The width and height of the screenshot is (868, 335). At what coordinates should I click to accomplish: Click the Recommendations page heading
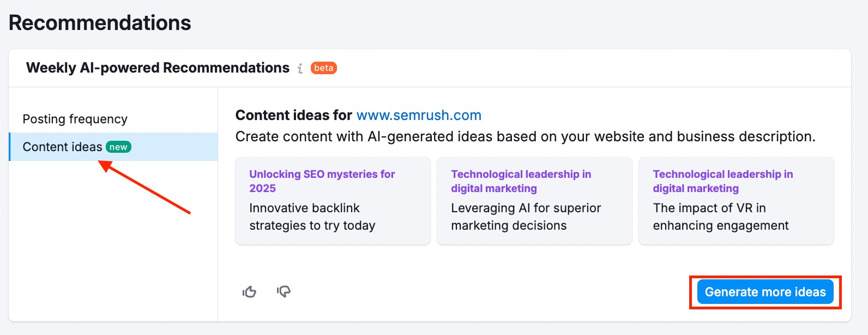click(x=100, y=22)
